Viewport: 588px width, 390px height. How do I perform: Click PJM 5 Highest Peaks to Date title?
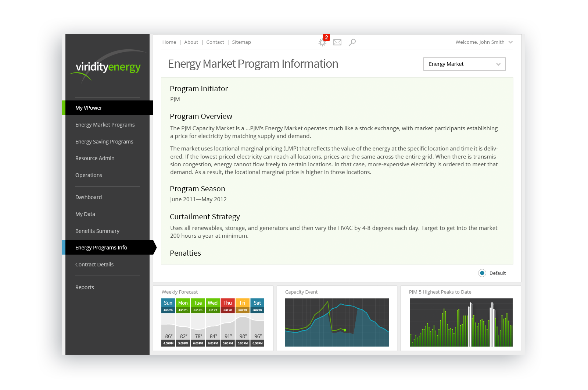pos(440,292)
